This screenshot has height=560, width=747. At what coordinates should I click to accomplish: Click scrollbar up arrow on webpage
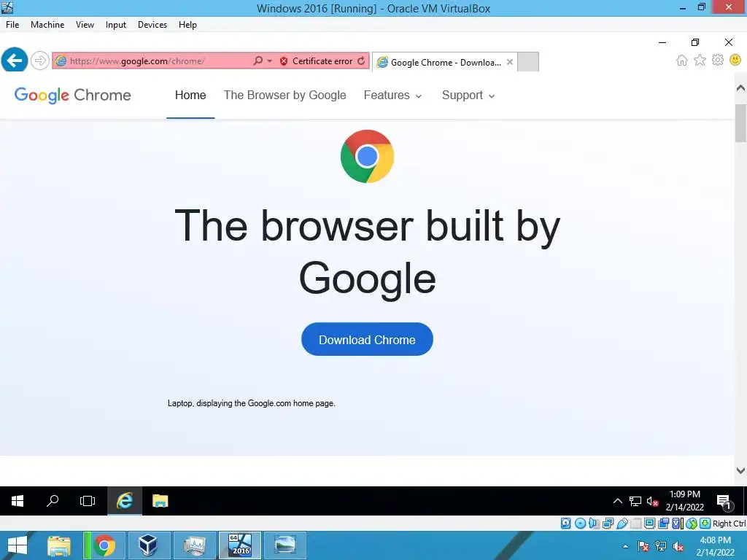point(740,88)
